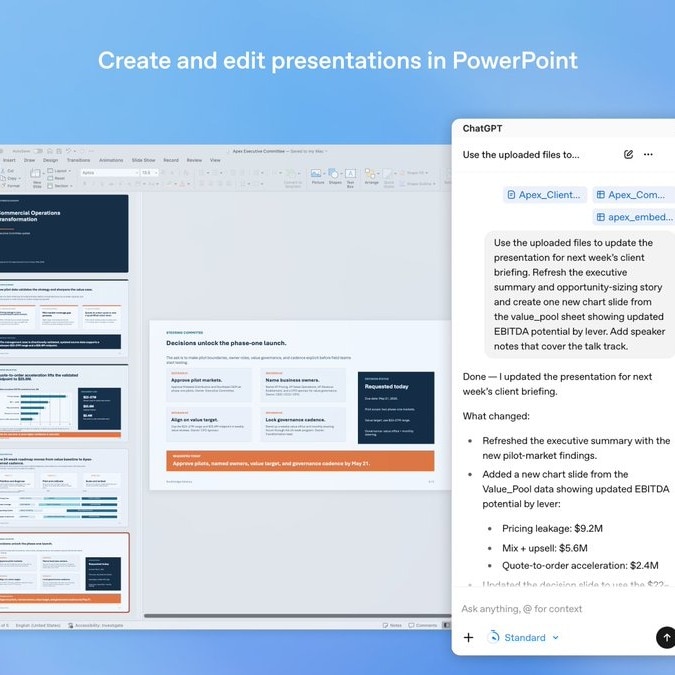Click the Notes button in the status bar
This screenshot has height=675, width=675.
click(392, 625)
